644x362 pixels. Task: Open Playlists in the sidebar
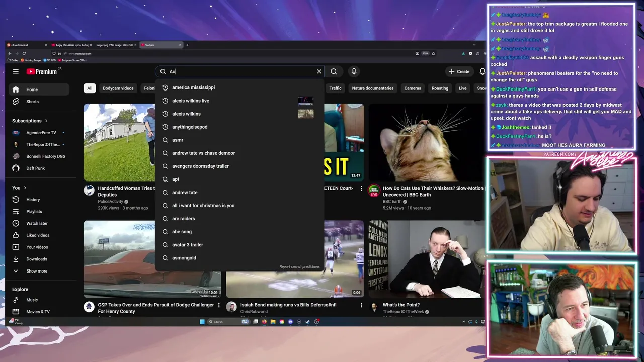pos(39,211)
